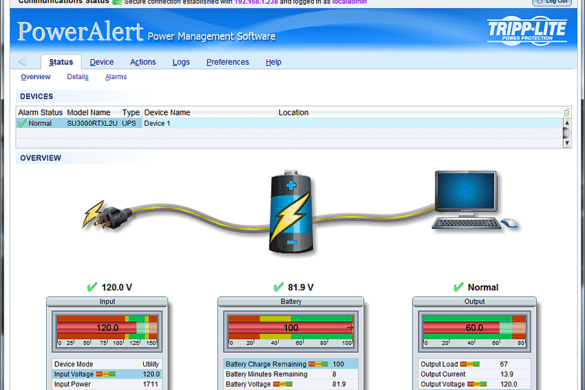Click the device list options icon

coord(567,112)
